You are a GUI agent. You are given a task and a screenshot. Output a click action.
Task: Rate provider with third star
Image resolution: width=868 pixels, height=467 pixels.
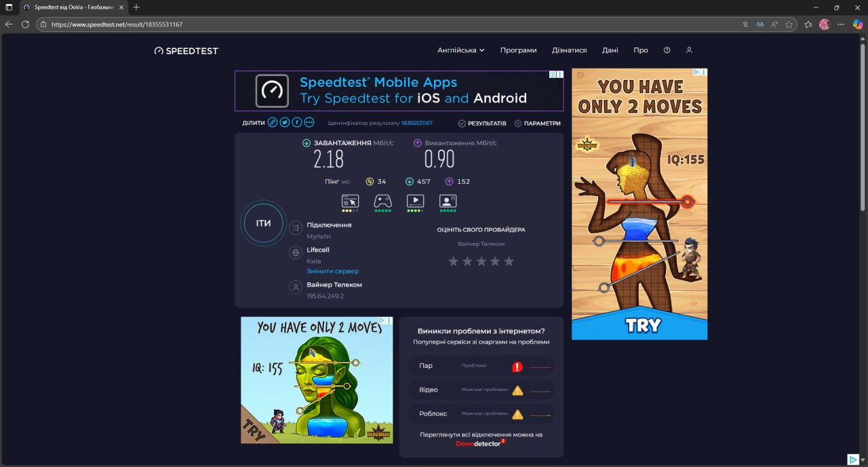tap(481, 261)
